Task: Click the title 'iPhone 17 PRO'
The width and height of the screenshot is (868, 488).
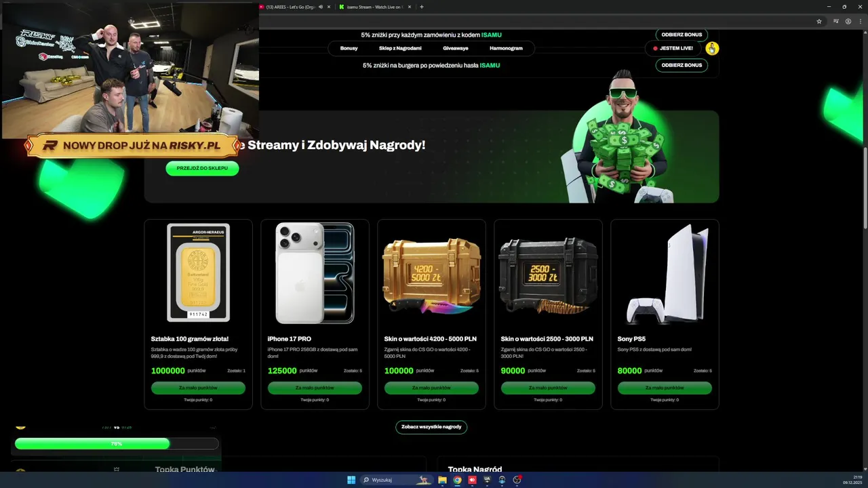Action: pos(290,339)
